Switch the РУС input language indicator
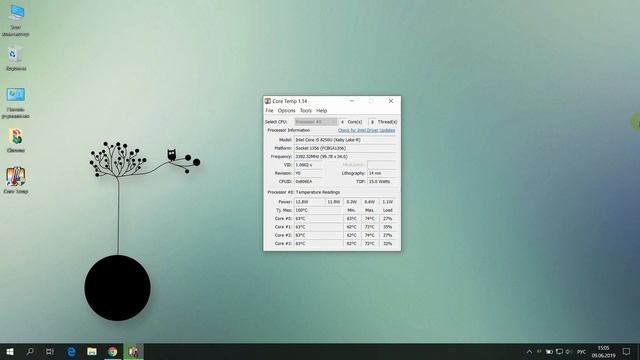 [582, 352]
